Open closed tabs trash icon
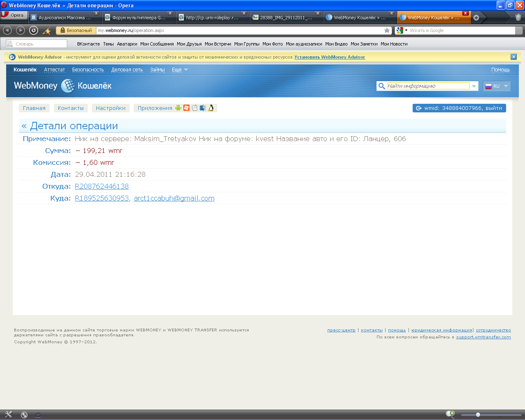525x420 pixels. [x=518, y=17]
